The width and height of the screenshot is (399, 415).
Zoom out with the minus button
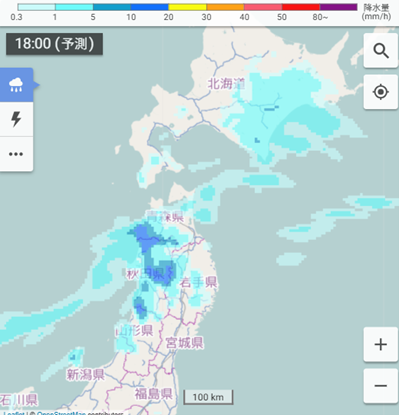(x=381, y=386)
